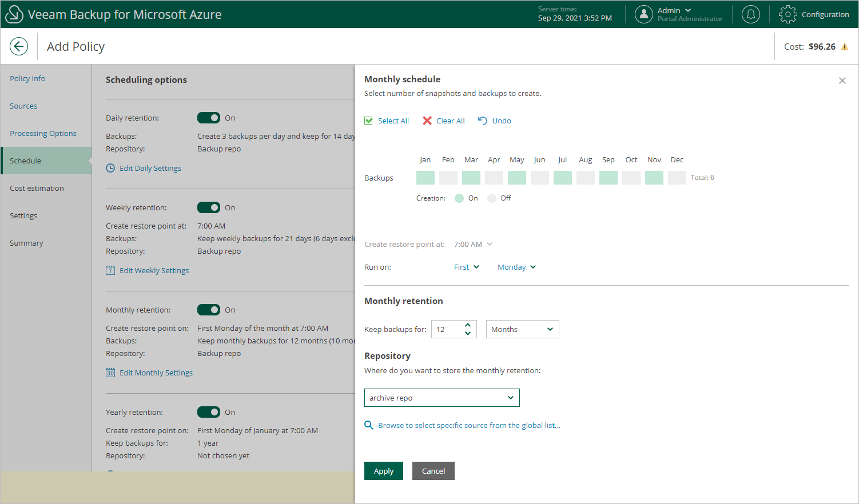Screen dimensions: 859x504
Task: Open the 7:00 AM time dropdown
Action: click(x=473, y=244)
